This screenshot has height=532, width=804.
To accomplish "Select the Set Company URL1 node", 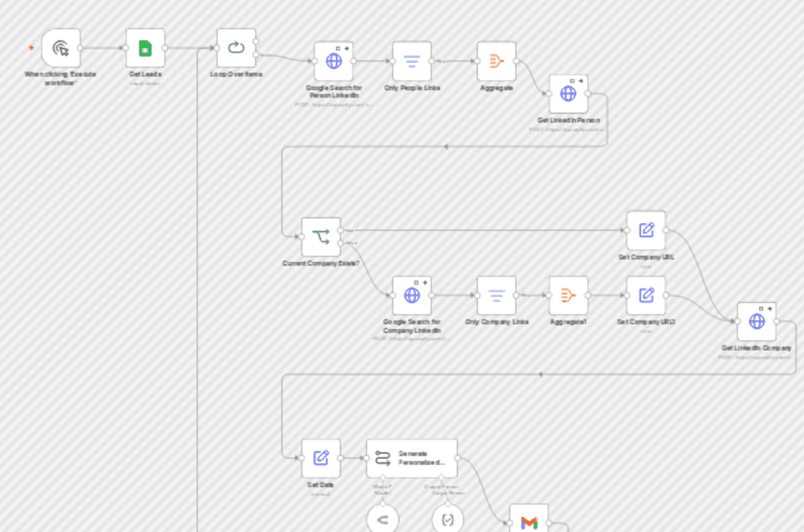I will tap(646, 296).
